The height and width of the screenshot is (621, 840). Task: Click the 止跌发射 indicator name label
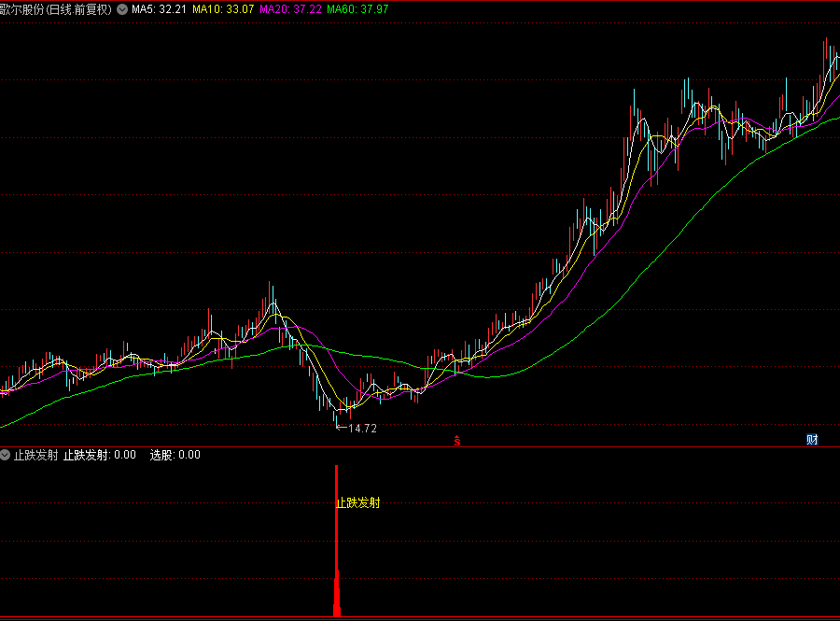(x=35, y=455)
